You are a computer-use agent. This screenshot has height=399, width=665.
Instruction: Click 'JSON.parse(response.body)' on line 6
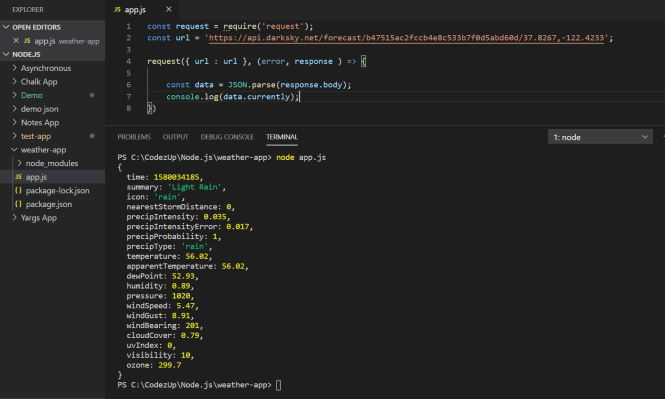(288, 85)
